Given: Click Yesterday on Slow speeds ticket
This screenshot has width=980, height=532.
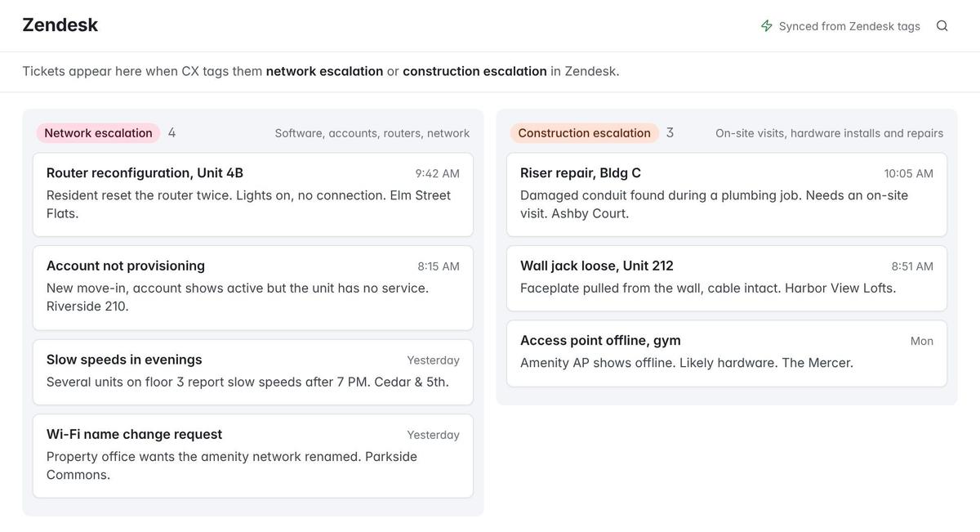Looking at the screenshot, I should [x=433, y=360].
